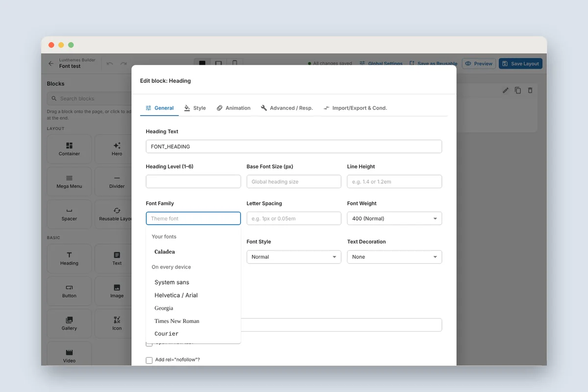The width and height of the screenshot is (588, 392).
Task: Focus the Font Family theme font field
Action: pos(194,219)
